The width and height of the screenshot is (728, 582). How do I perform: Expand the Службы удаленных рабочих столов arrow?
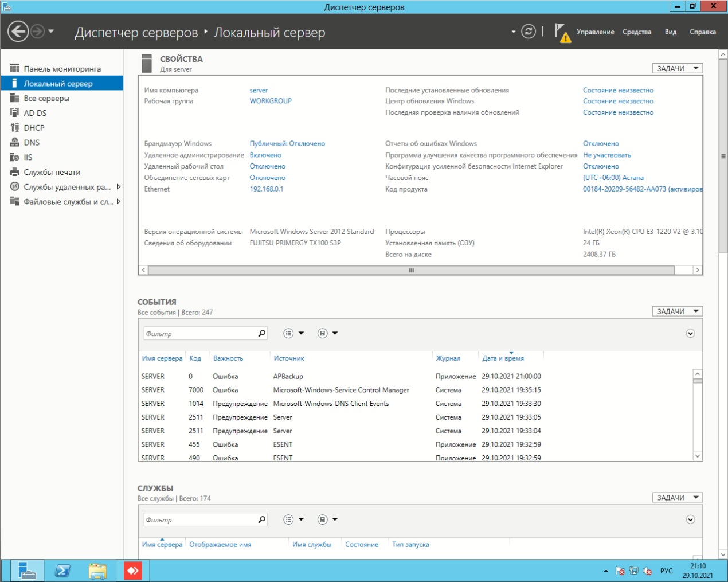118,186
